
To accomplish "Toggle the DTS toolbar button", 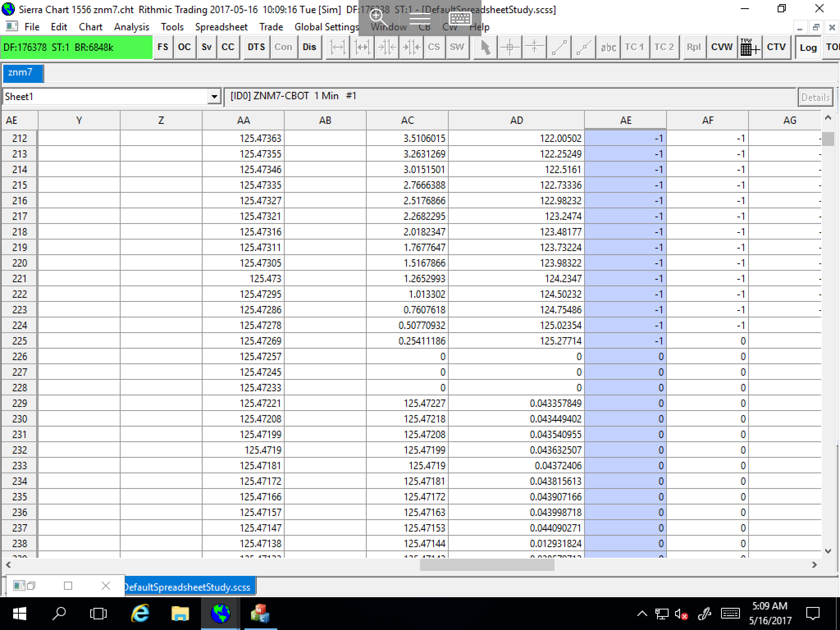I will [256, 48].
